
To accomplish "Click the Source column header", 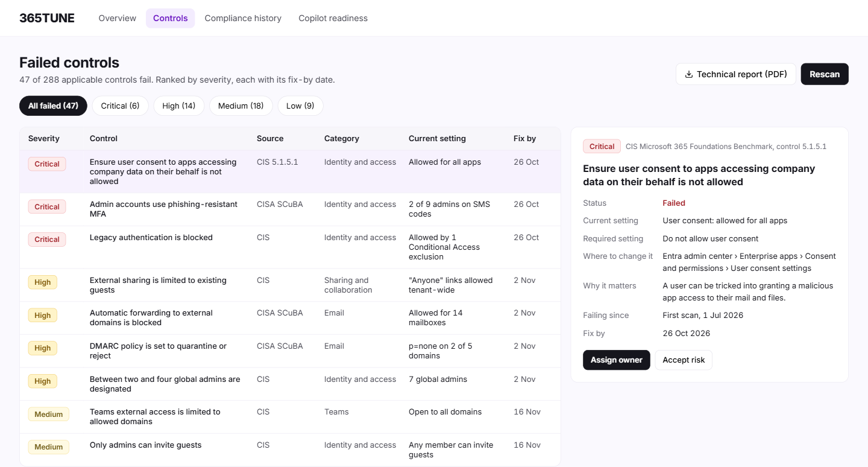I will (x=270, y=138).
